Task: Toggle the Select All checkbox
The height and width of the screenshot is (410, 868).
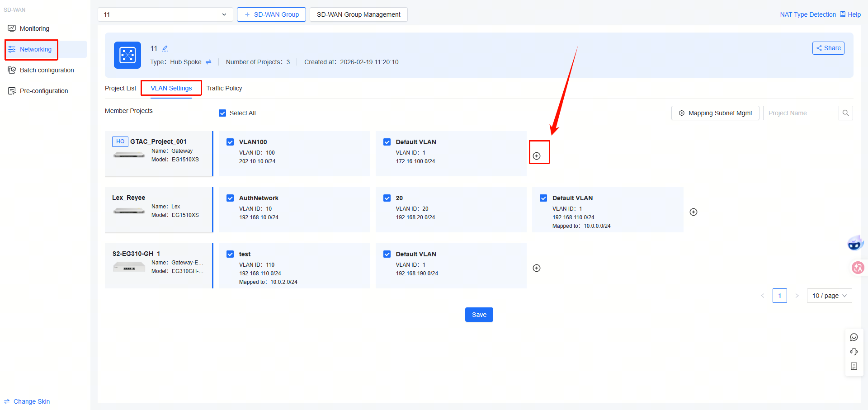Action: click(222, 113)
